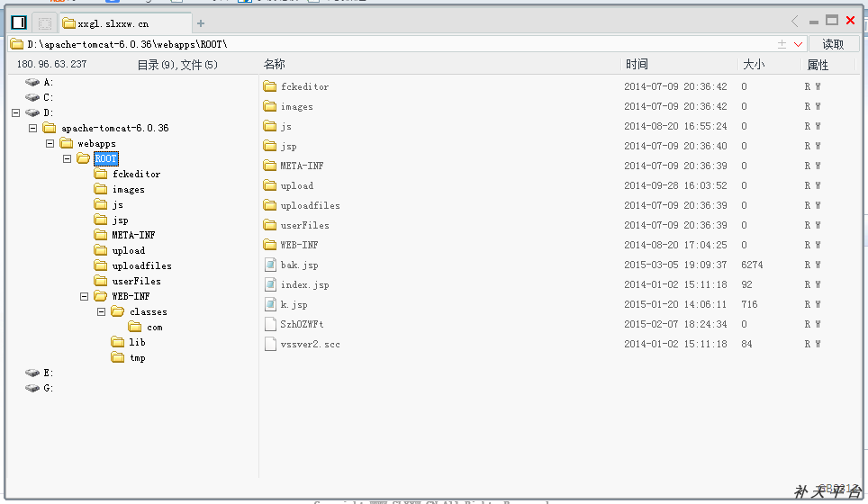Sort by 名称 column header

274,64
